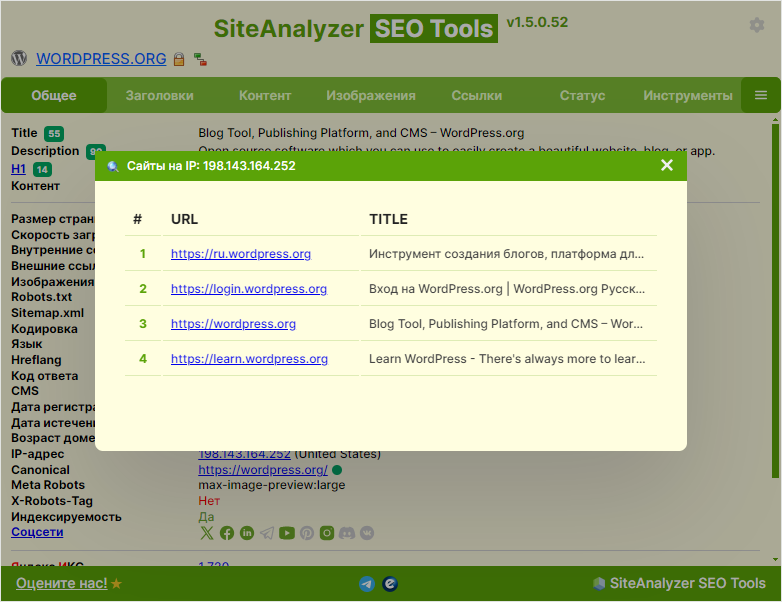Open the canonical https://wordpress.org/ link
This screenshot has height=602, width=782.
[x=263, y=470]
